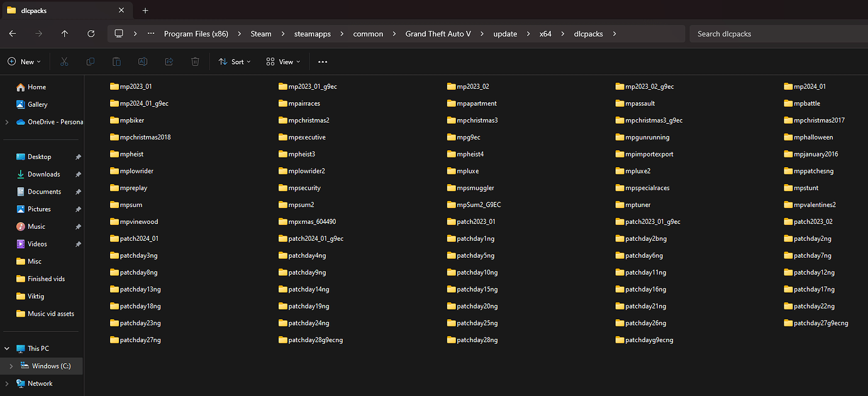The width and height of the screenshot is (868, 396).
Task: Click the Delete trash icon in toolbar
Action: point(196,62)
